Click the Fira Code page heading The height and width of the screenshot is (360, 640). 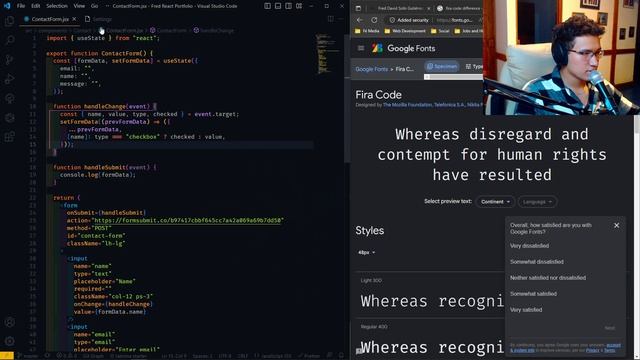378,95
